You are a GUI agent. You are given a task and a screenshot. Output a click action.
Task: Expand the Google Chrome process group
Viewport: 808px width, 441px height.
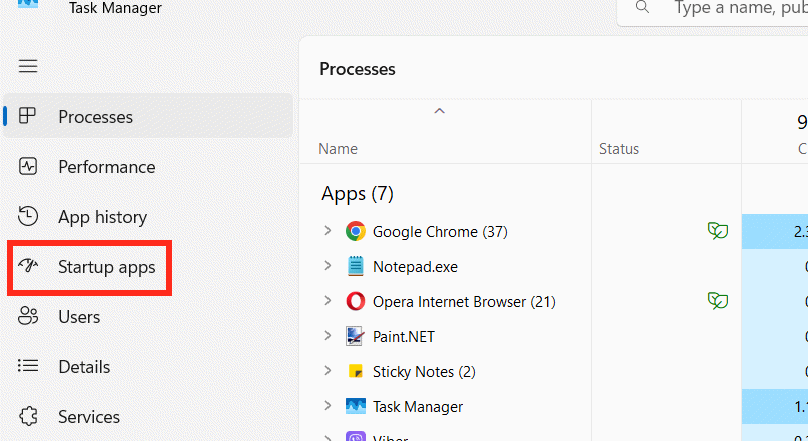coord(327,231)
